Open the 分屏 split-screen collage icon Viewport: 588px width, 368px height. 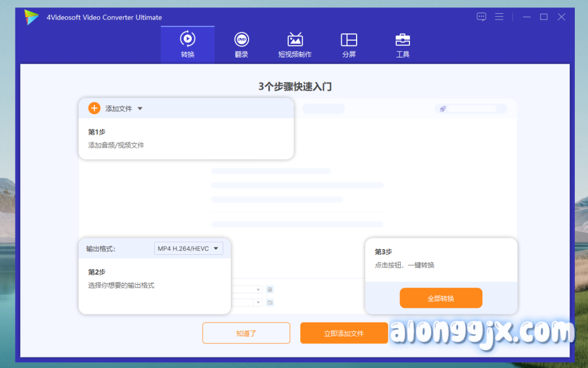349,40
